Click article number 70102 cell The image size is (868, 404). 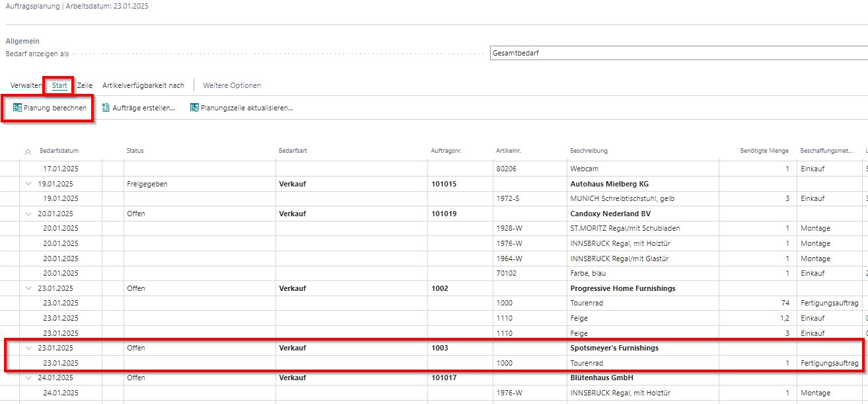click(506, 273)
